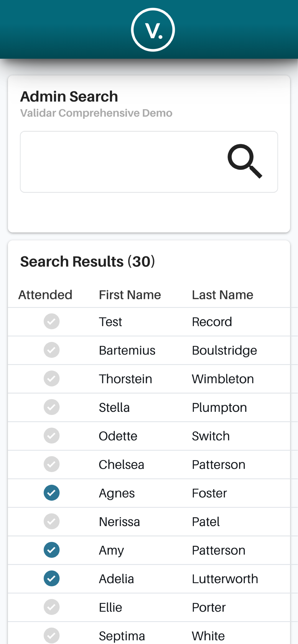Uncheck attended for Agnes Foster
The height and width of the screenshot is (644, 298).
click(51, 493)
